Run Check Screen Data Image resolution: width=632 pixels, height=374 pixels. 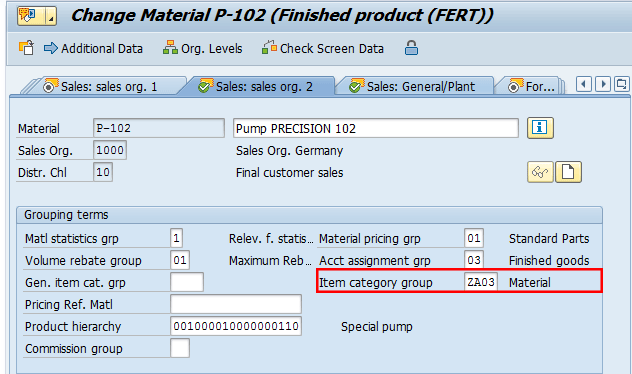pyautogui.click(x=322, y=48)
